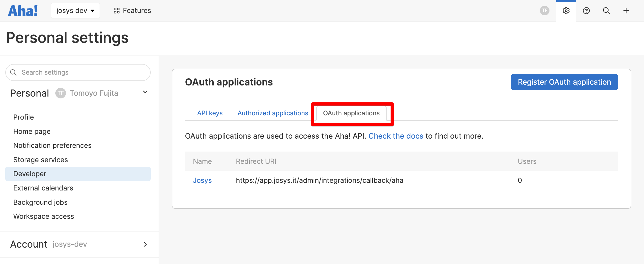Click the search magnifier icon in header
Image resolution: width=644 pixels, height=264 pixels.
606,11
